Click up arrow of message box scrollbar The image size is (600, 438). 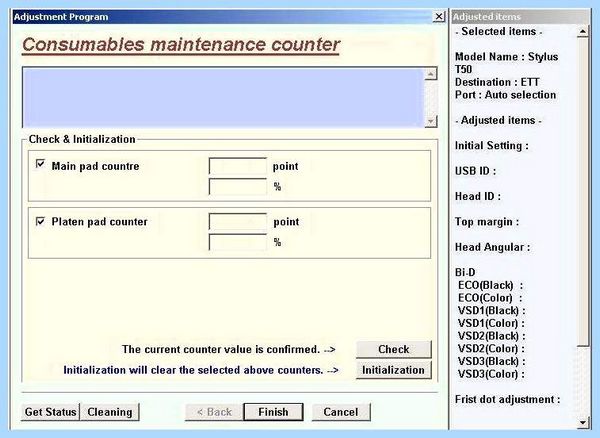(431, 73)
